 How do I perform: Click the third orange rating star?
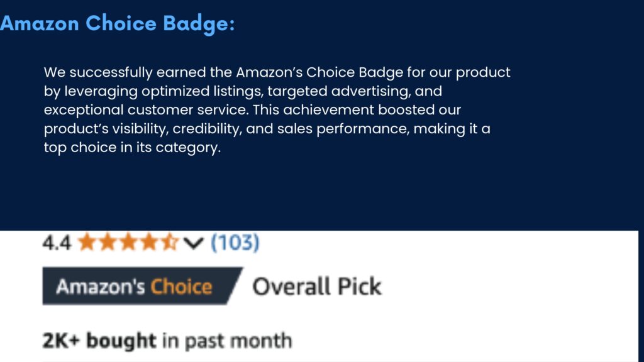128,242
